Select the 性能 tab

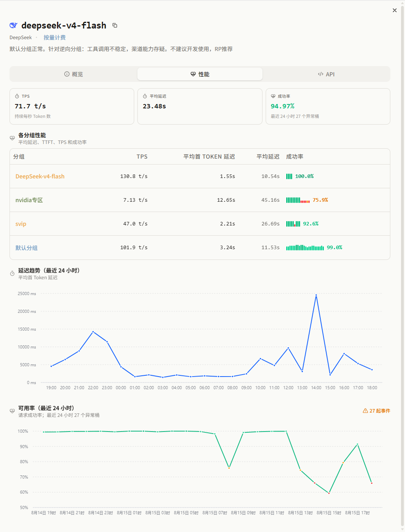point(200,74)
